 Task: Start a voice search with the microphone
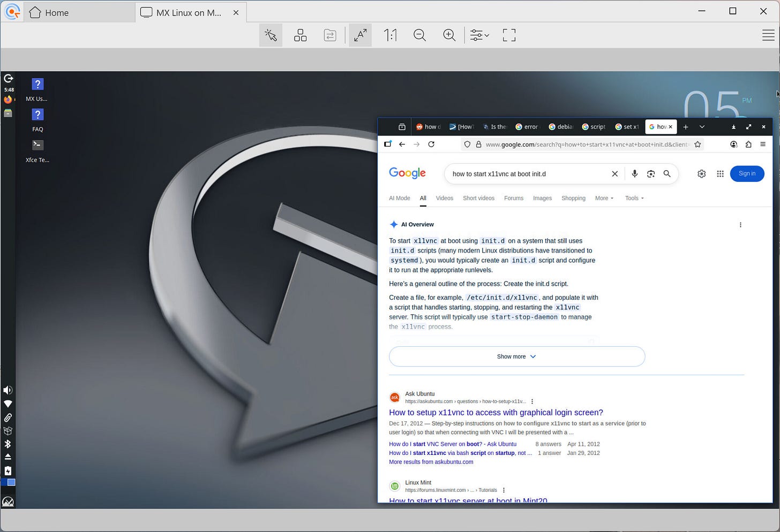pyautogui.click(x=634, y=173)
